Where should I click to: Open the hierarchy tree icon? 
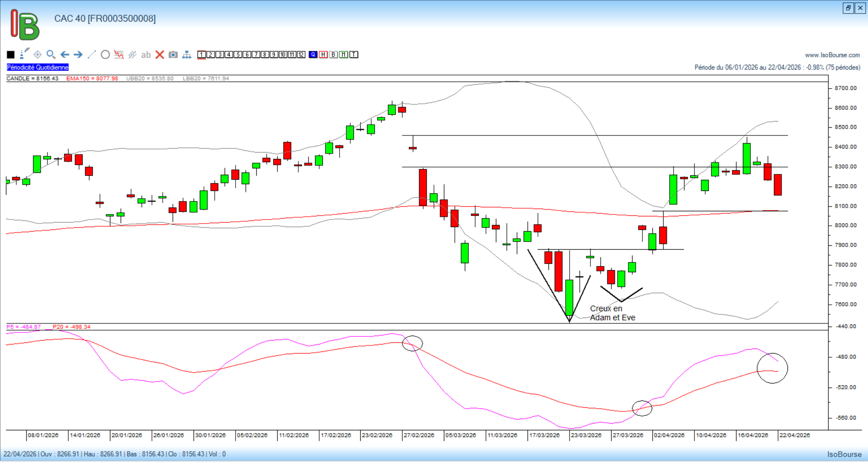(x=187, y=55)
